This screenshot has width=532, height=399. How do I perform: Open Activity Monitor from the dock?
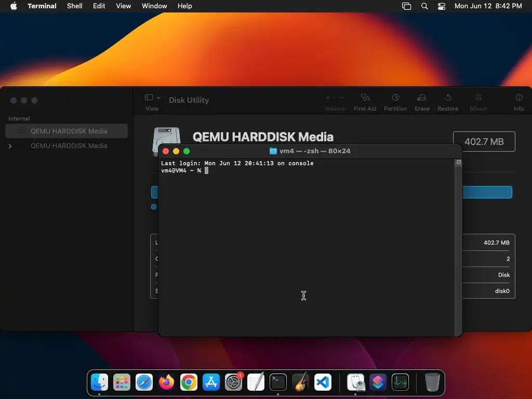[x=401, y=382]
